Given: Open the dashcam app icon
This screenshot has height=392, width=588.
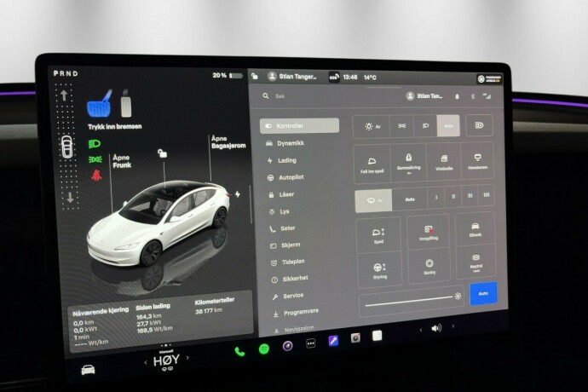Looking at the screenshot, I should pos(355,338).
